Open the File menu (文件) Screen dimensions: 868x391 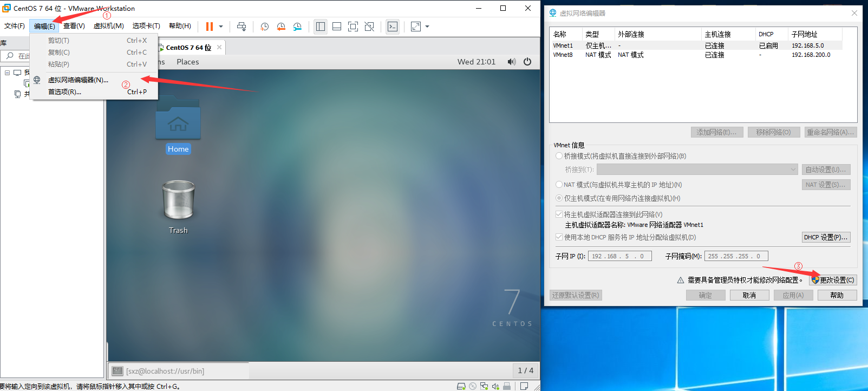(15, 26)
